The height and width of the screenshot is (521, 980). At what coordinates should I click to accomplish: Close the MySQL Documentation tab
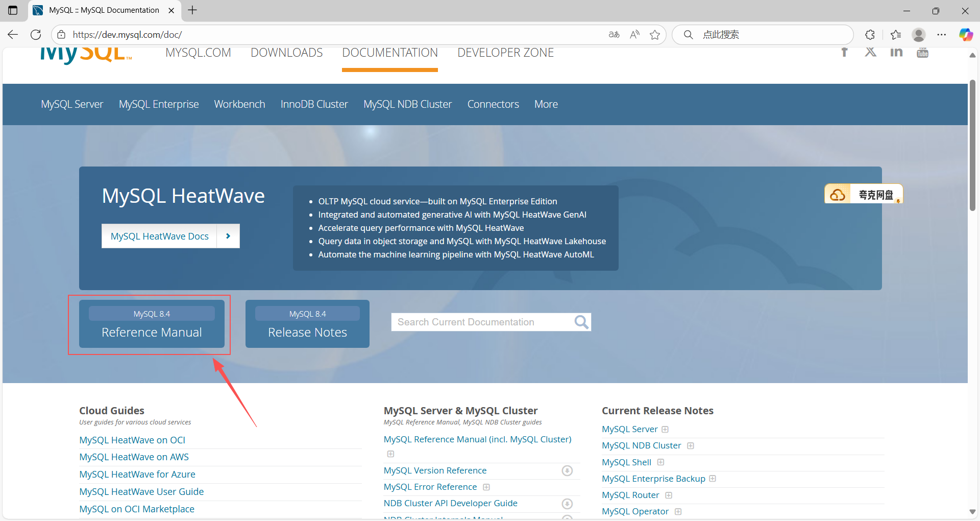click(x=171, y=10)
